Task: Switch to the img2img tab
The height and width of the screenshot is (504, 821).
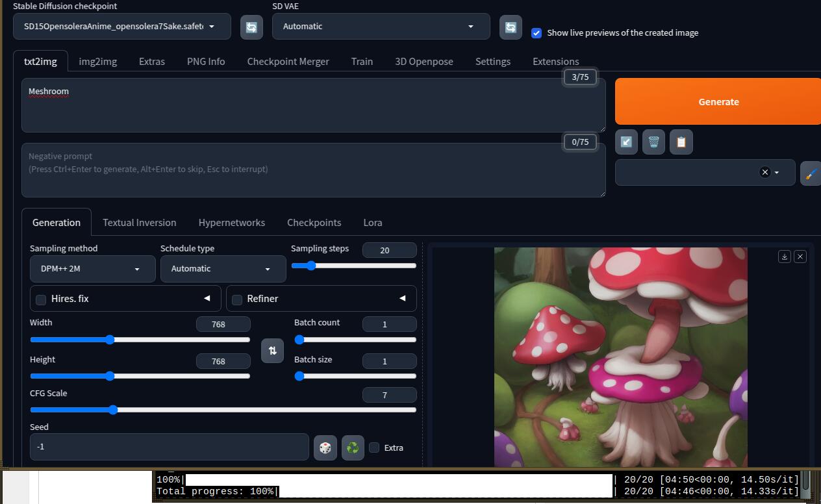Action: coord(98,62)
